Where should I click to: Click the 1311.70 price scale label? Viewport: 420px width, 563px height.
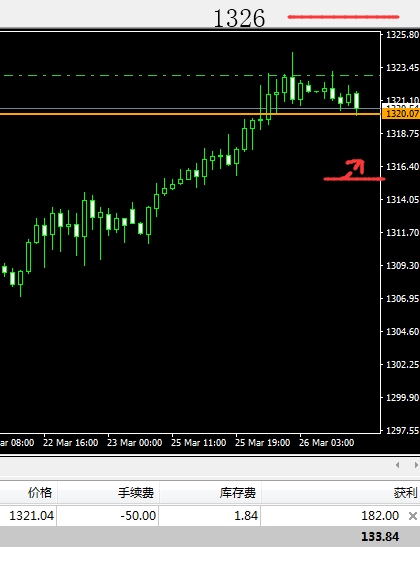[x=402, y=233]
